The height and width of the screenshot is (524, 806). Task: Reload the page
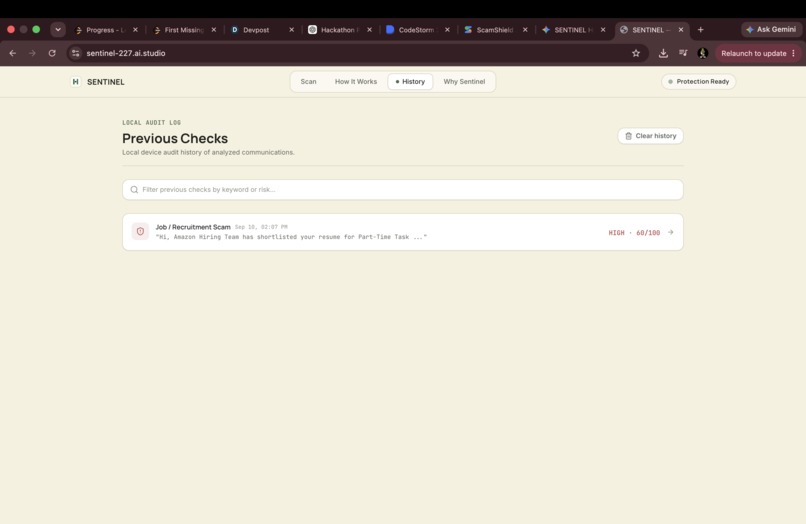[x=52, y=53]
